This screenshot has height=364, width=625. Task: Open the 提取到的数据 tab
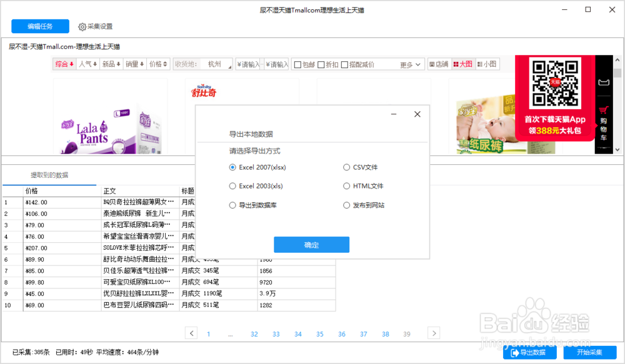(x=49, y=175)
